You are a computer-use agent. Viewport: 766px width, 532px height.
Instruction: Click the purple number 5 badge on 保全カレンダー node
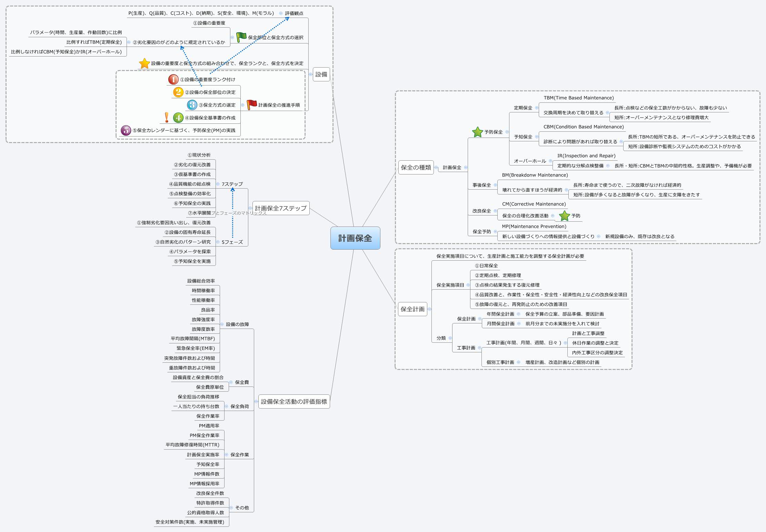(125, 130)
